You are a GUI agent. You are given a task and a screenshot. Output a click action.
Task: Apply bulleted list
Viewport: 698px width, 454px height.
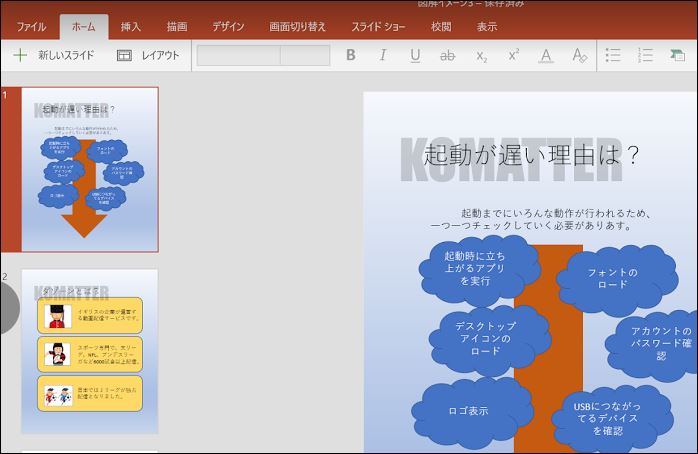[613, 55]
